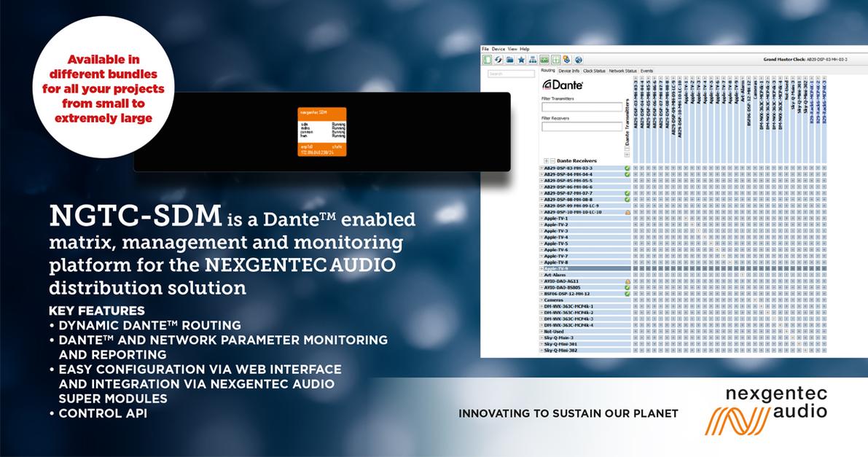
Task: Click the Reload Device Information toolbar icon
Action: pos(498,60)
